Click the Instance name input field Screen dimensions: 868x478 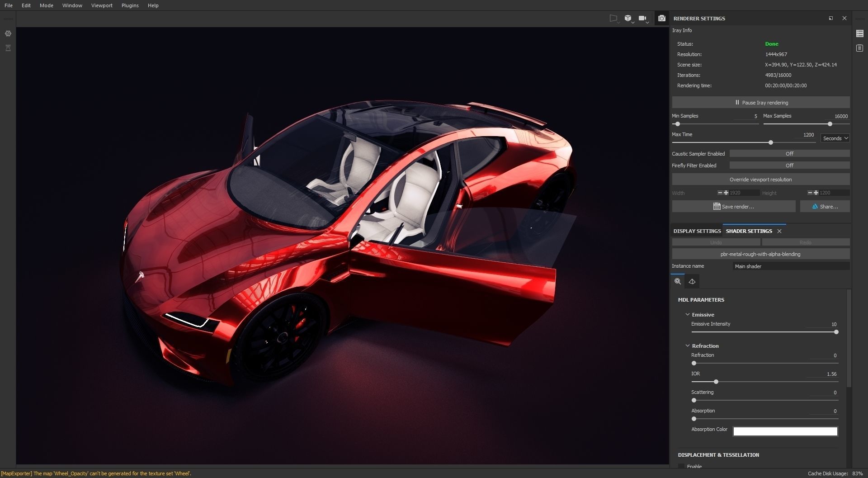(x=791, y=266)
